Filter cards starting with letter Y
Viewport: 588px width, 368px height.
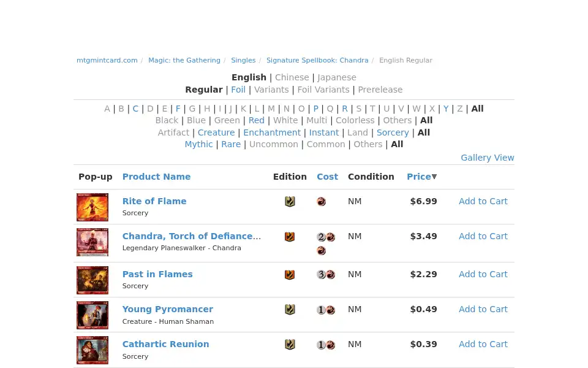(445, 109)
